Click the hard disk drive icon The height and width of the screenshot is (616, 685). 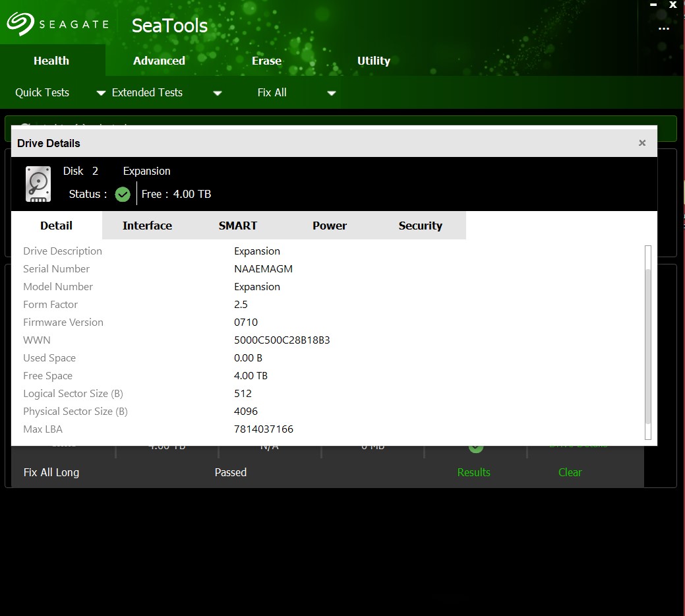coord(38,183)
